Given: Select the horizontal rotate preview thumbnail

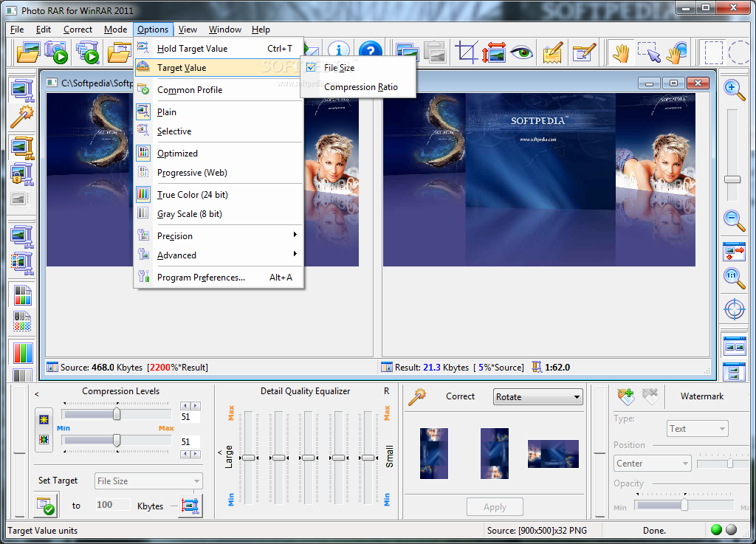Looking at the screenshot, I should click(x=553, y=454).
